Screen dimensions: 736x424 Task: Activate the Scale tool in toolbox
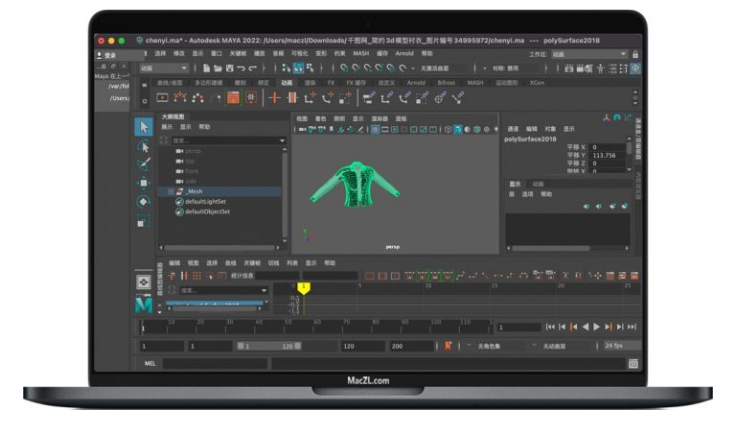click(144, 221)
